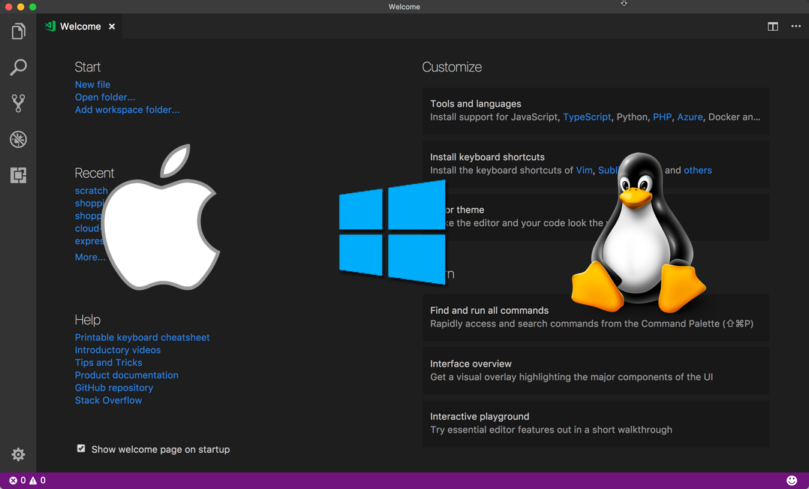Screen dimensions: 809x489
Task: Click the Open folder... link
Action: [x=105, y=98]
